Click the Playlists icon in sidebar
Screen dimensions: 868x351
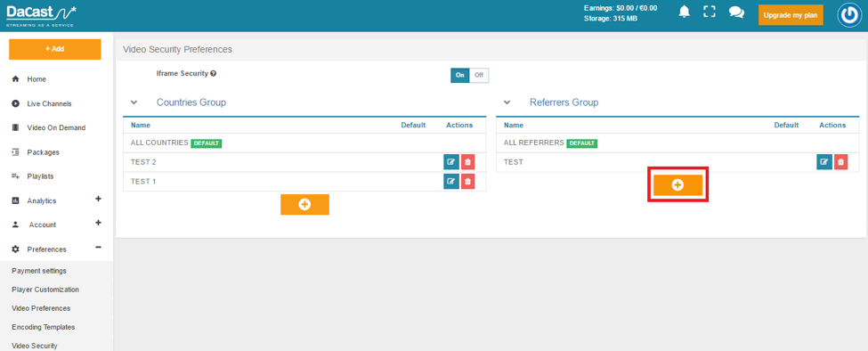pos(15,176)
